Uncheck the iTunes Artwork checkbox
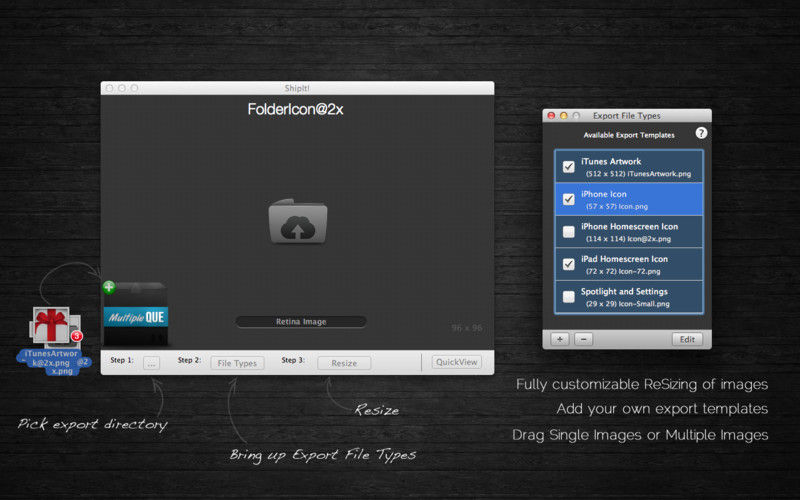This screenshot has height=500, width=800. click(x=568, y=166)
